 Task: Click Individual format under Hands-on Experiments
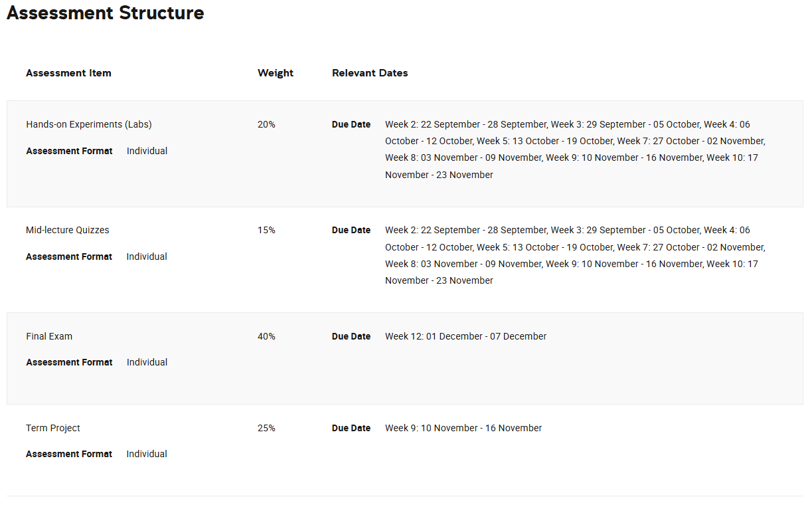coord(147,151)
